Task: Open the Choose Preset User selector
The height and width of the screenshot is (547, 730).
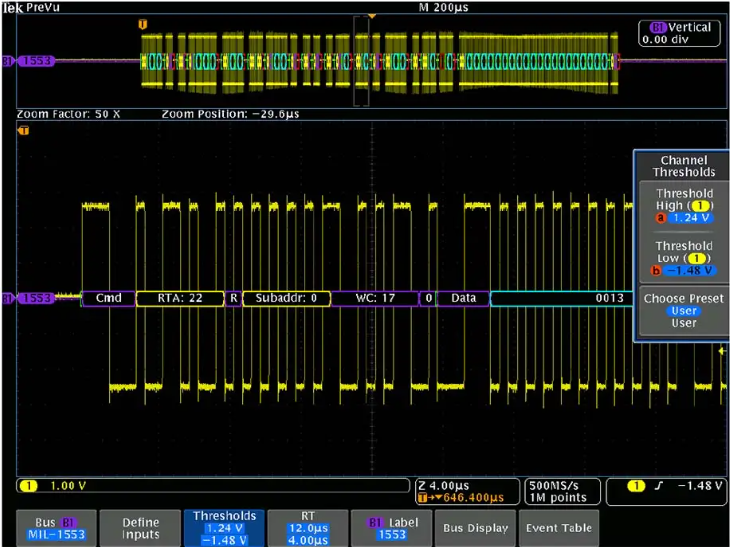Action: (684, 311)
